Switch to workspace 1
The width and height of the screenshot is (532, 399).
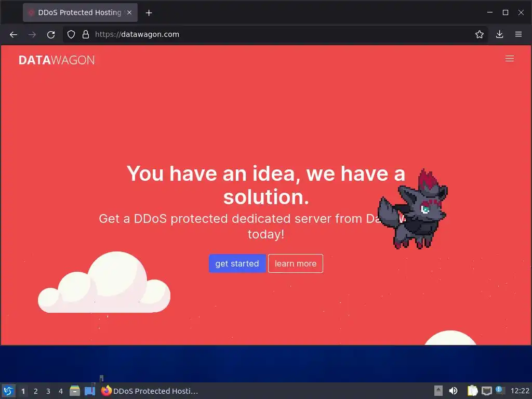(23, 391)
